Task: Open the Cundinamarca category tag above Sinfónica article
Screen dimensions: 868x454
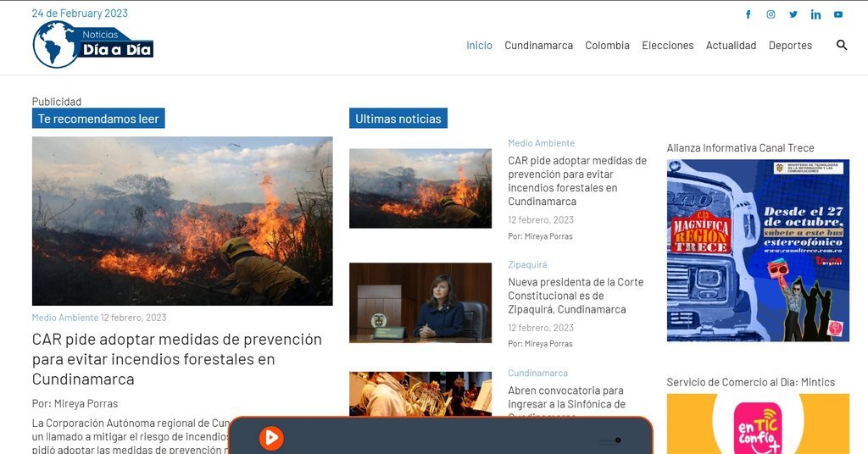Action: (x=537, y=373)
